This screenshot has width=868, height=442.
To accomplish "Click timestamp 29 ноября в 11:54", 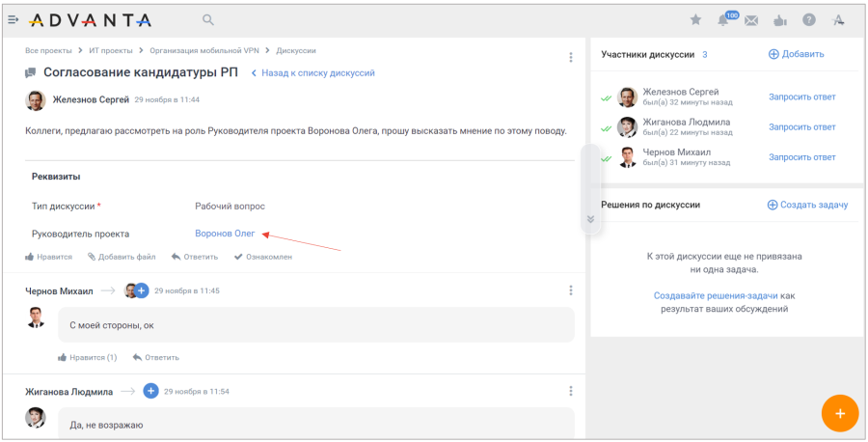I will click(x=197, y=392).
